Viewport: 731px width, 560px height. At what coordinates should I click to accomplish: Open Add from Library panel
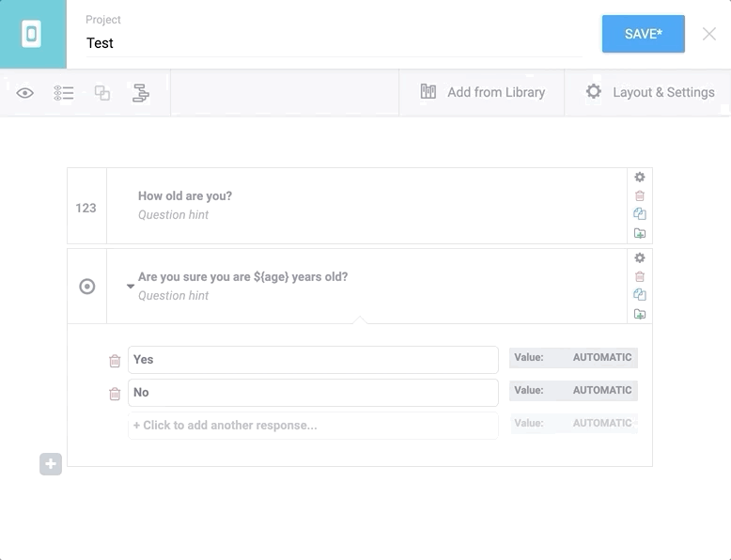482,92
